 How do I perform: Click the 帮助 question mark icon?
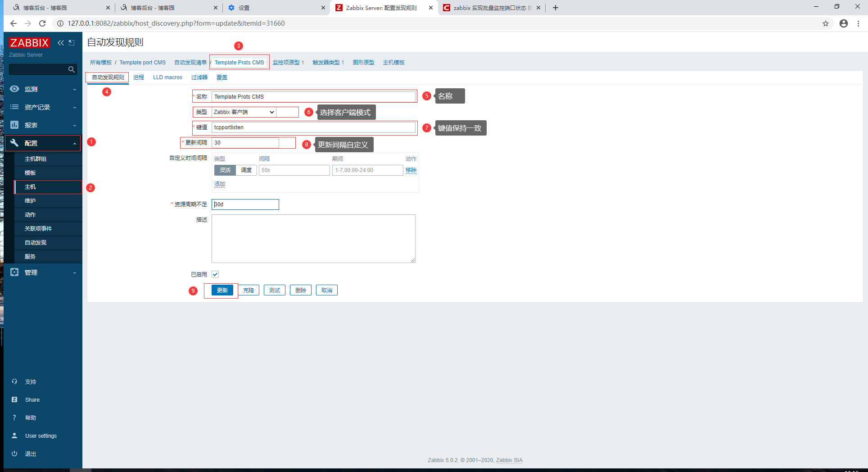pyautogui.click(x=14, y=418)
